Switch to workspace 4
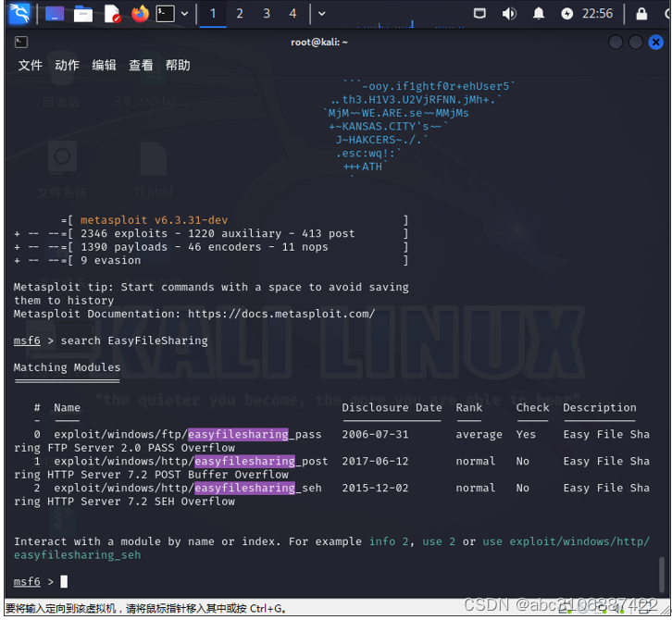This screenshot has height=620, width=672. (x=292, y=14)
